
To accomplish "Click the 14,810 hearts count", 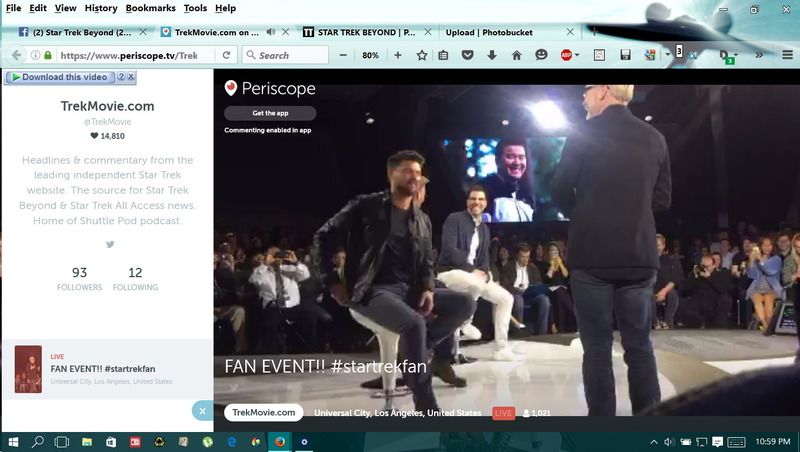I will point(107,136).
